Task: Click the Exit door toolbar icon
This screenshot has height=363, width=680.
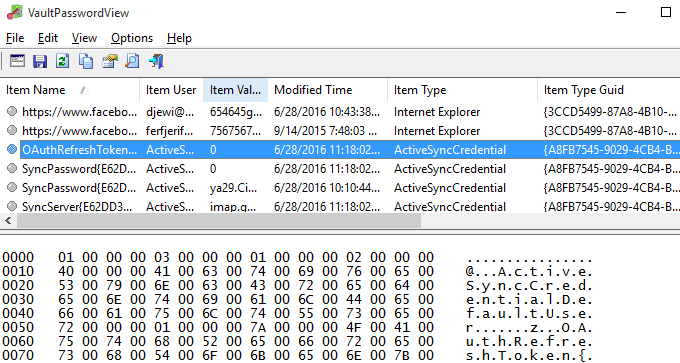Action: coord(156,61)
